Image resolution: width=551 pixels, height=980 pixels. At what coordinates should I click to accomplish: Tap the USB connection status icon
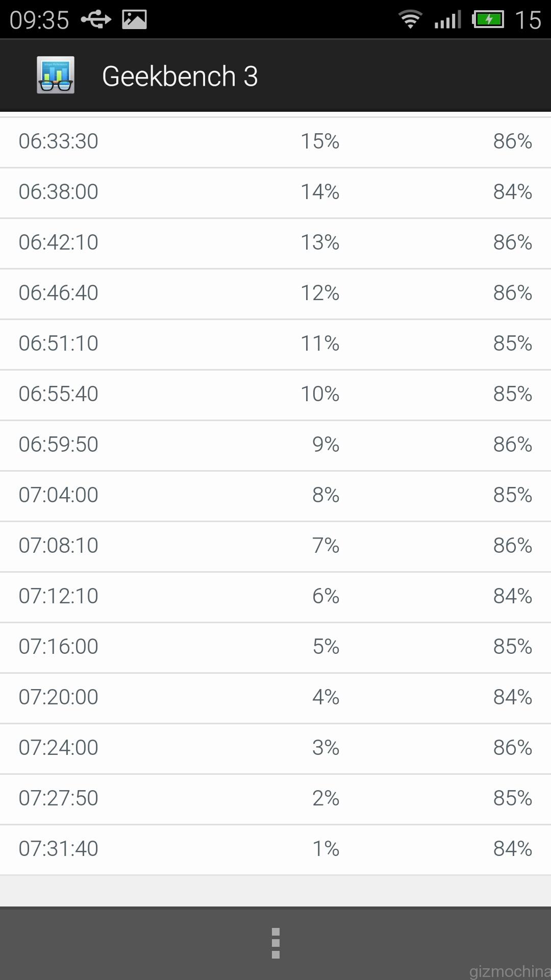pyautogui.click(x=96, y=19)
